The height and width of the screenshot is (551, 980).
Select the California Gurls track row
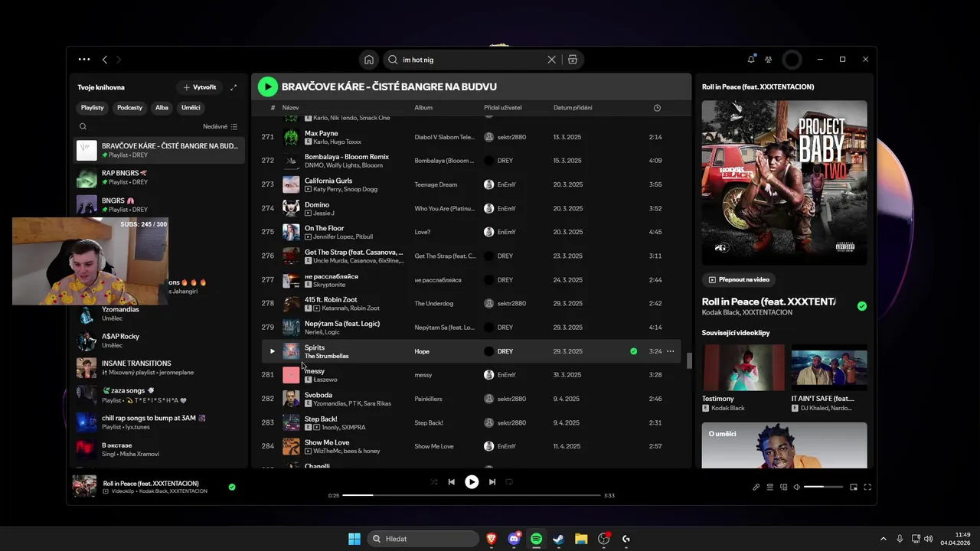pyautogui.click(x=471, y=184)
